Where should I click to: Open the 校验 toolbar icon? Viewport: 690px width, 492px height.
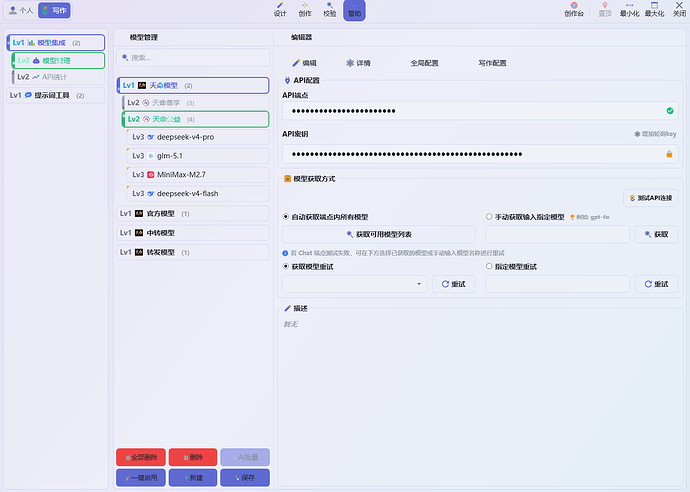point(330,10)
